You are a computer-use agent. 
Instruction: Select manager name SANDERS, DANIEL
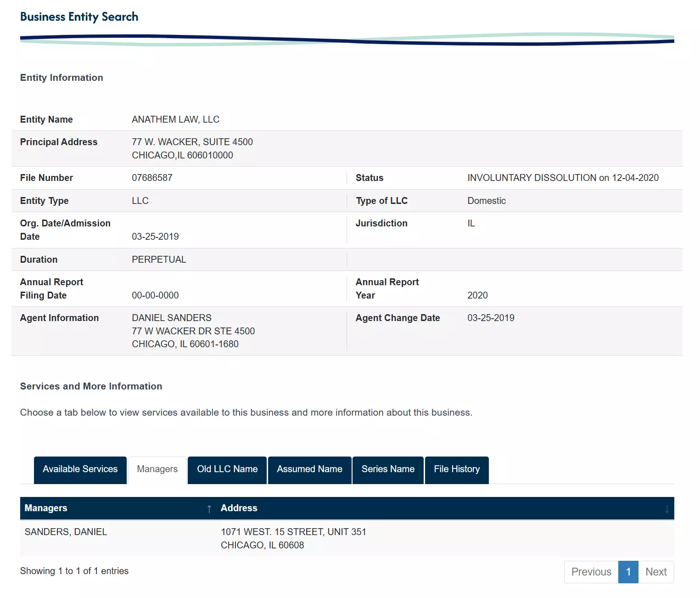[x=66, y=532]
